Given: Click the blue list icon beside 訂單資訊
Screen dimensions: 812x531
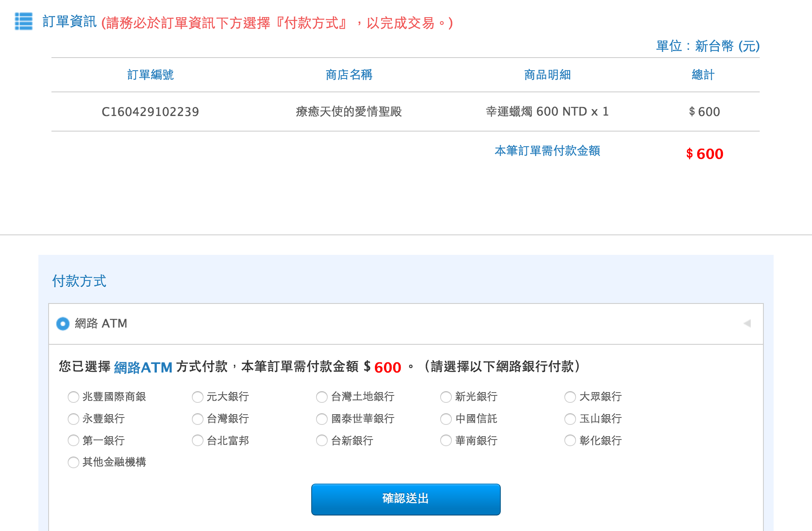Looking at the screenshot, I should point(24,21).
